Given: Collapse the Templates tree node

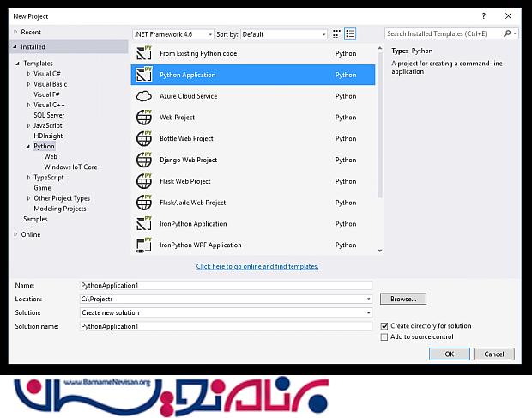Looking at the screenshot, I should tap(18, 64).
